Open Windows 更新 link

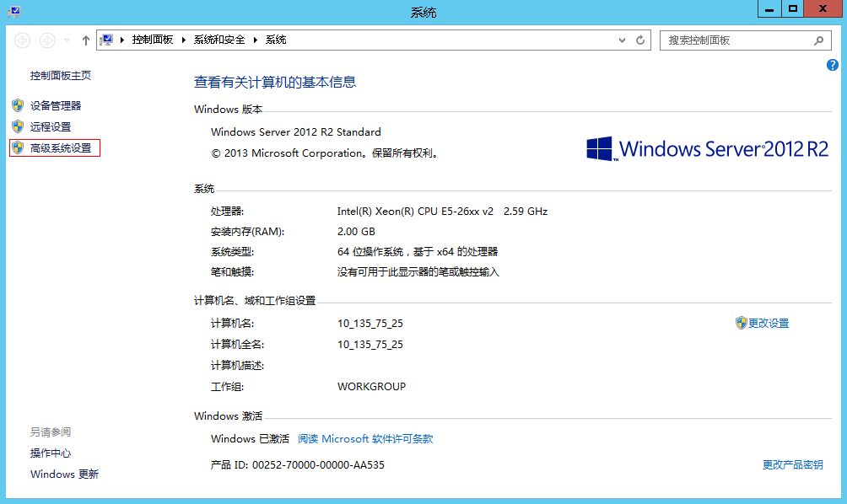point(65,475)
